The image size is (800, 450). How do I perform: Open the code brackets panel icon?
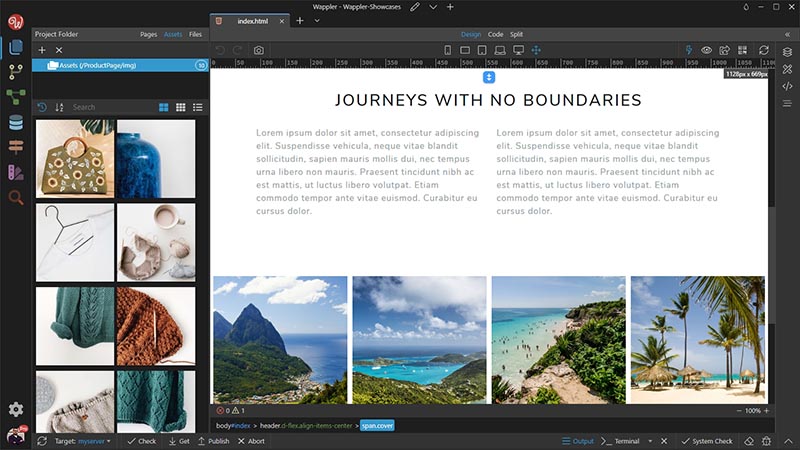tap(787, 86)
